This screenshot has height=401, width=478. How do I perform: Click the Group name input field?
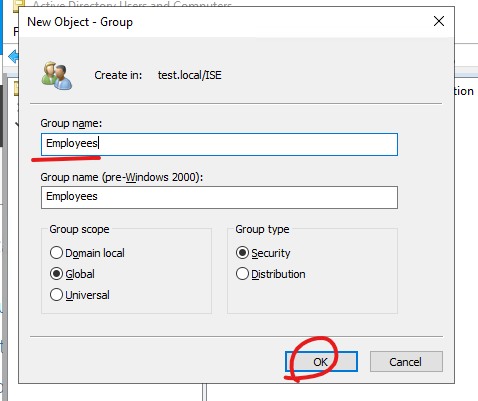[x=219, y=144]
